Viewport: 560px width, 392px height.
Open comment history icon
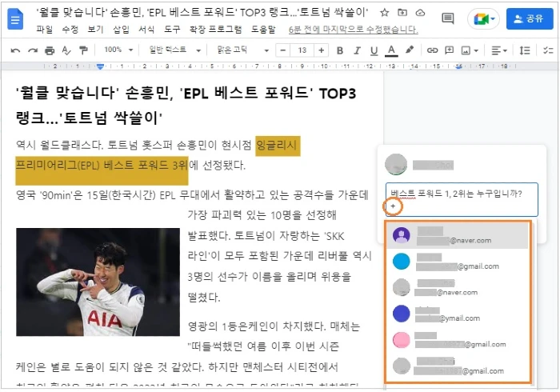[447, 18]
